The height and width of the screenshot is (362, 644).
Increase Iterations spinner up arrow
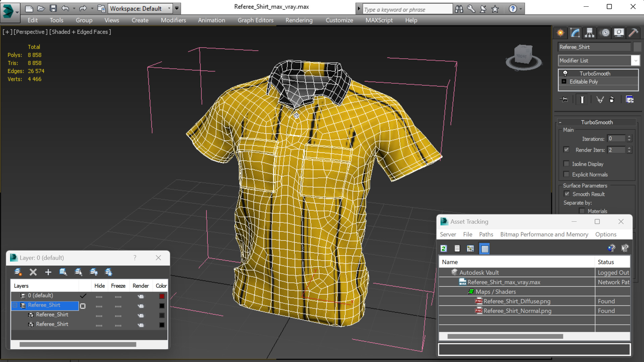click(x=629, y=137)
